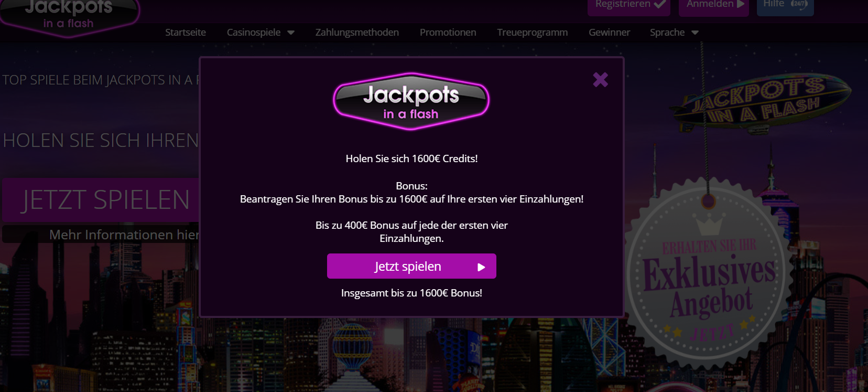Open the Promotionen page

click(x=448, y=33)
